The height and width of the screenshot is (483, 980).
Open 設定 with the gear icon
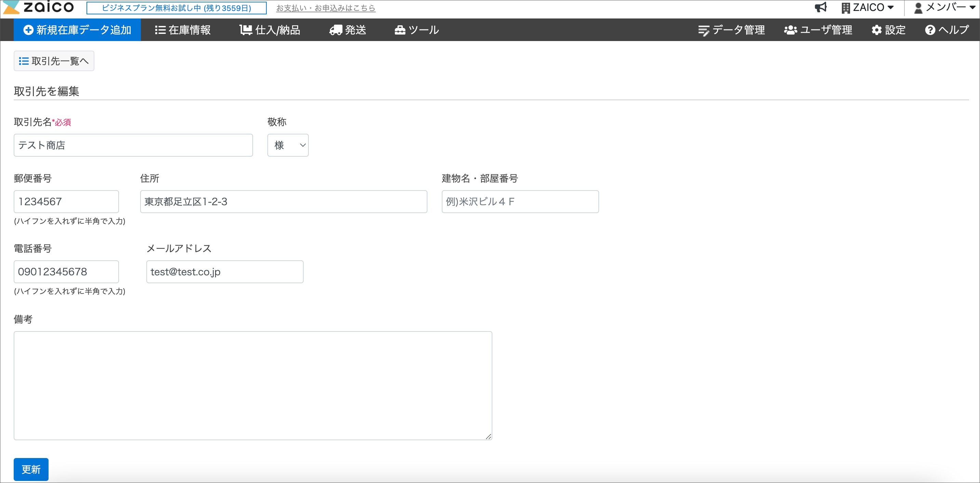[x=877, y=30]
